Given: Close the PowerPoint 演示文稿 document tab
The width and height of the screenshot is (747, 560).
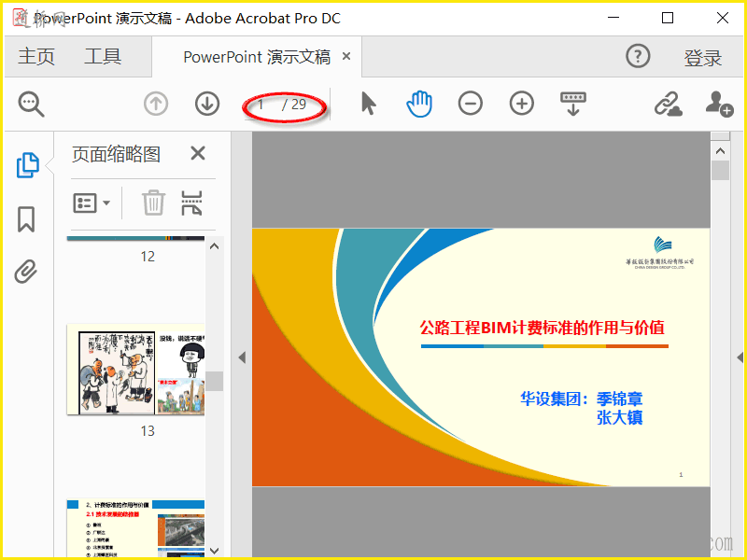Looking at the screenshot, I should 346,56.
